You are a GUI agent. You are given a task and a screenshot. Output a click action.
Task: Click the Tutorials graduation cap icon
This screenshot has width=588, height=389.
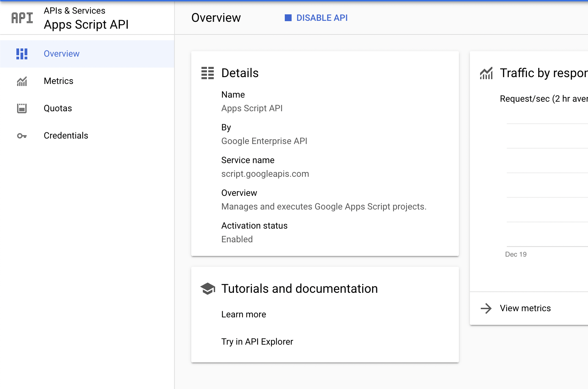208,288
